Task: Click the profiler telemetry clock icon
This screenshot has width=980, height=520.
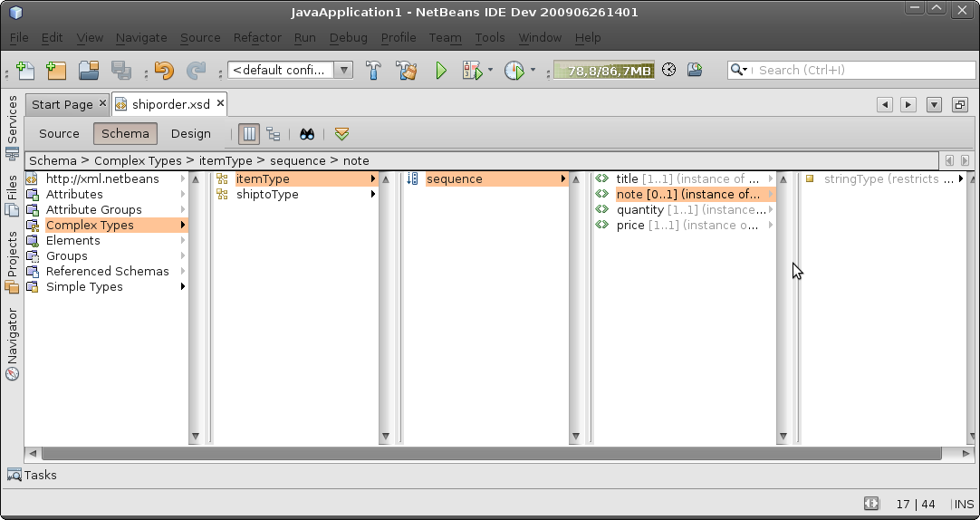Action: tap(668, 70)
